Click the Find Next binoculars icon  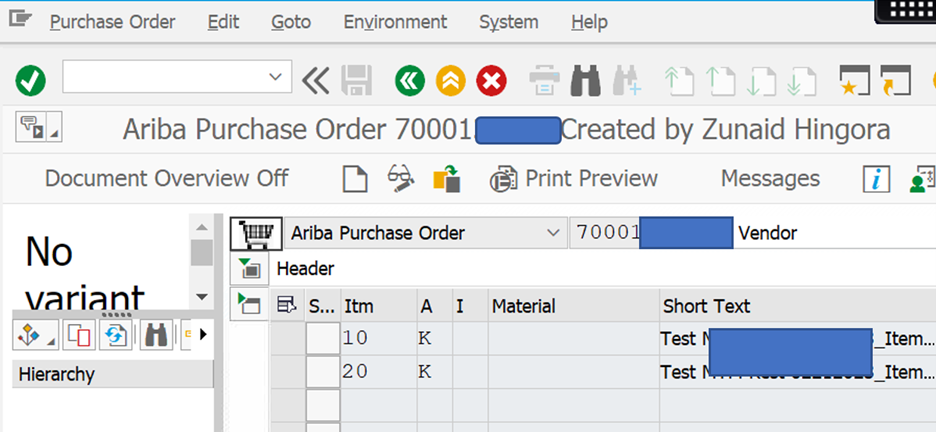click(627, 80)
